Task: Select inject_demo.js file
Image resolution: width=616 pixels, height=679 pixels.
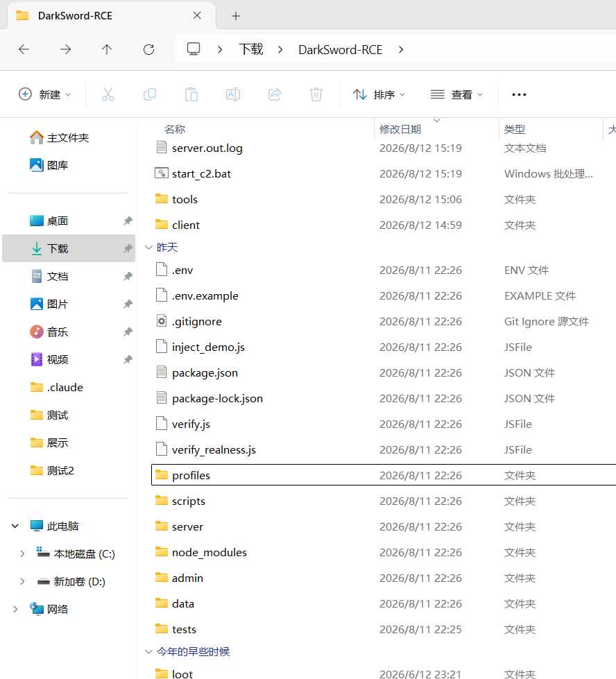Action: (384, 347)
